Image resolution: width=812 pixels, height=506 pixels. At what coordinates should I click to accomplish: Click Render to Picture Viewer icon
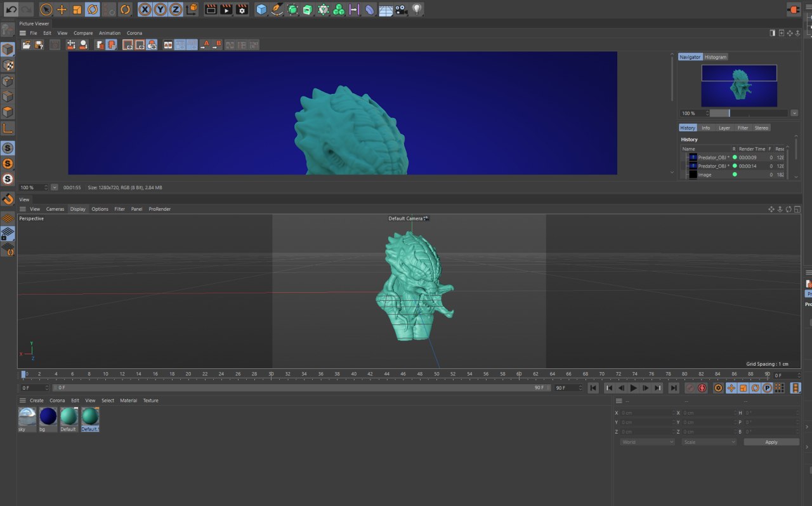pyautogui.click(x=226, y=10)
